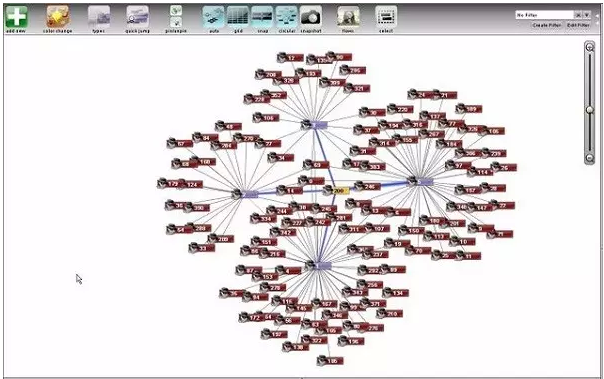The height and width of the screenshot is (379, 604).
Task: Clear the filter with the X button
Action: point(578,15)
